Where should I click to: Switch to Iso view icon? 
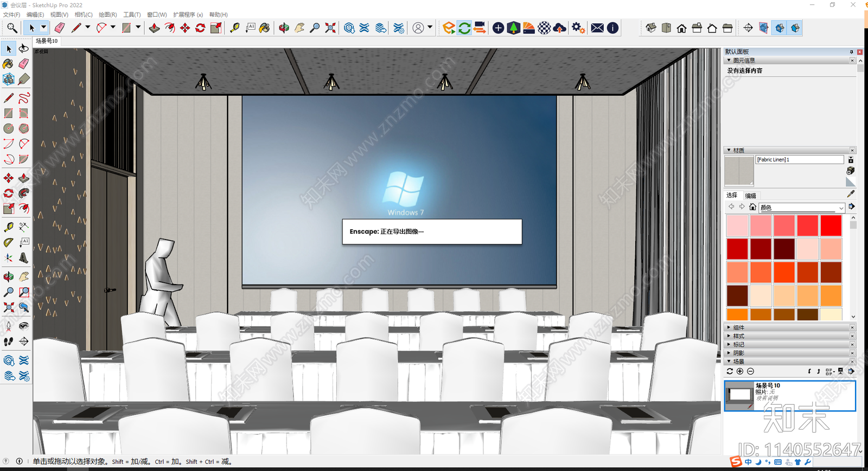pyautogui.click(x=651, y=28)
